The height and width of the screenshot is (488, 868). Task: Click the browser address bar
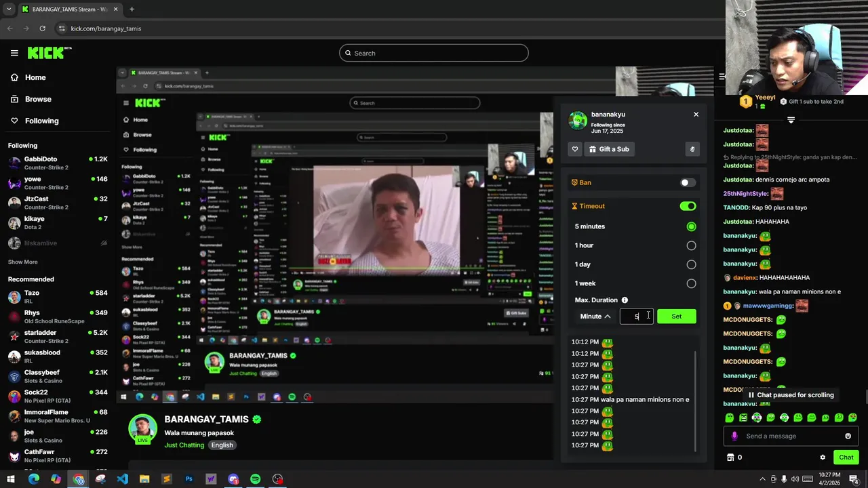tap(387, 28)
